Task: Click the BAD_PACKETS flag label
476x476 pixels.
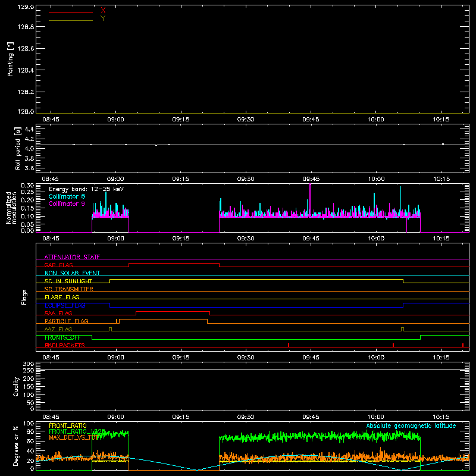Action: point(65,345)
